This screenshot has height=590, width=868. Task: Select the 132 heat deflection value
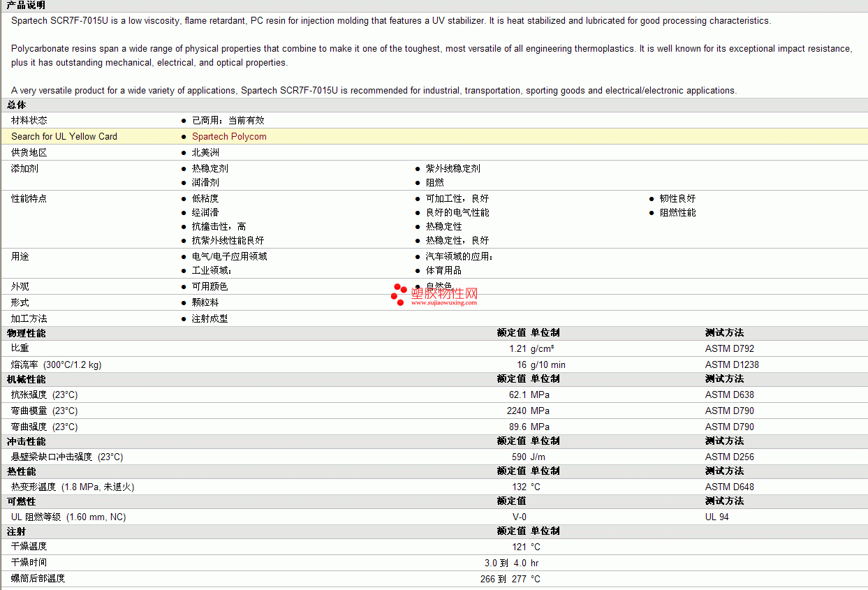519,487
